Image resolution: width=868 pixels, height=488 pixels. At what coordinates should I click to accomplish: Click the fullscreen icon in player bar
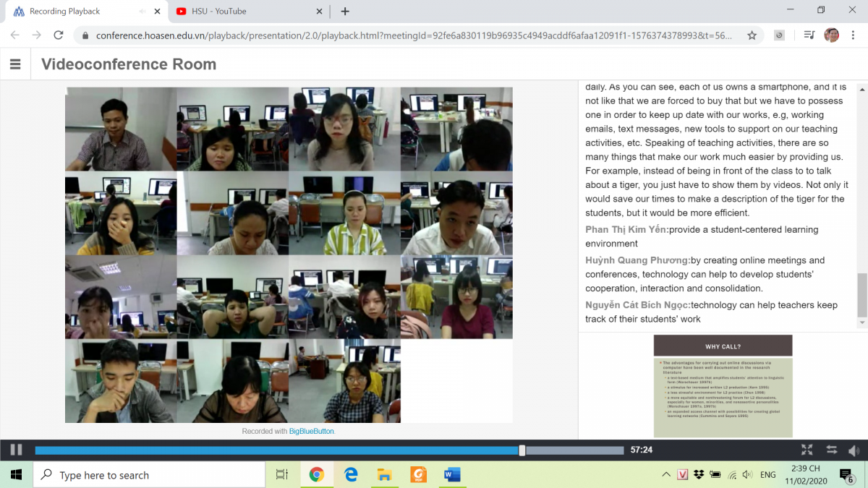pos(807,450)
